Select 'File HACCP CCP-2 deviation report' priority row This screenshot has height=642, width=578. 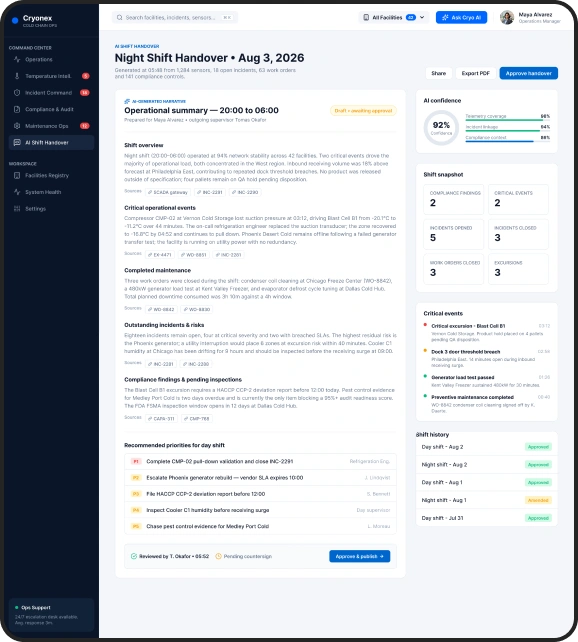point(260,494)
